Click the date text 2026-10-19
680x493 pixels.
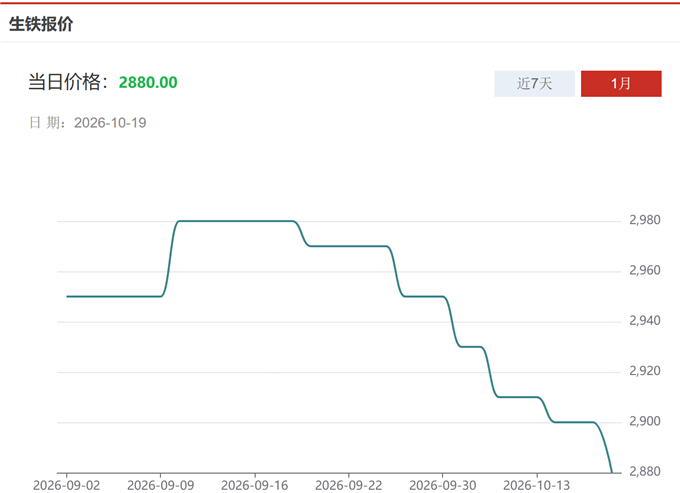click(x=110, y=123)
